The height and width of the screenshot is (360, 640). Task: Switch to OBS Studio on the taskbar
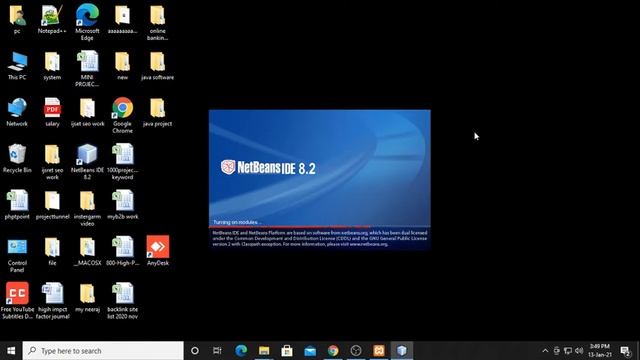point(356,351)
